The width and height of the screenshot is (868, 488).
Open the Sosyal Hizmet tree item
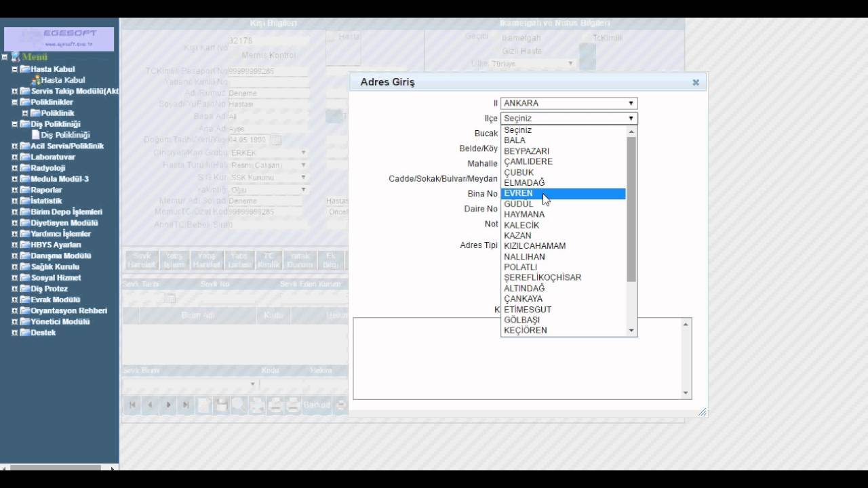[56, 278]
